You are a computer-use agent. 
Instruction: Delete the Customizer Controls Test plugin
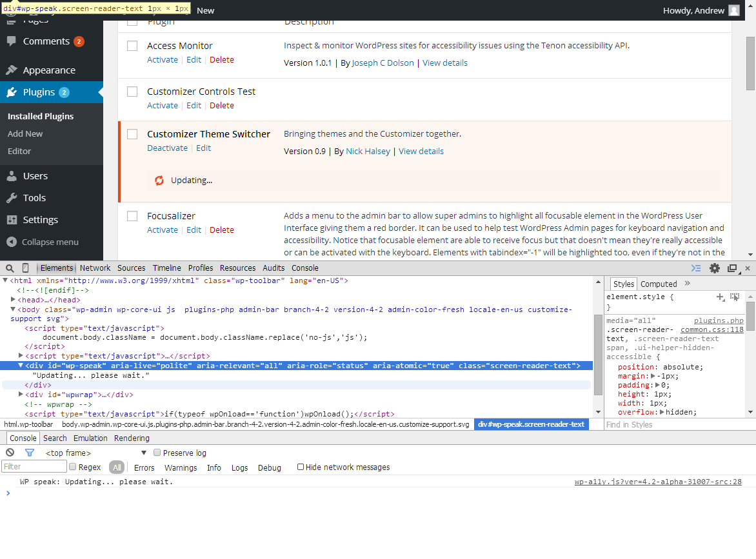click(x=222, y=106)
